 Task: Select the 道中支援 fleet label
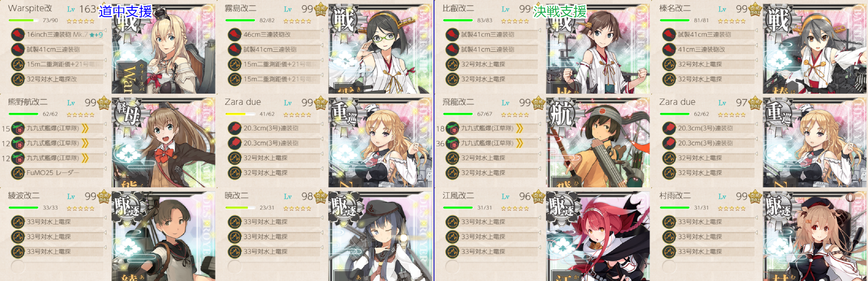[125, 11]
